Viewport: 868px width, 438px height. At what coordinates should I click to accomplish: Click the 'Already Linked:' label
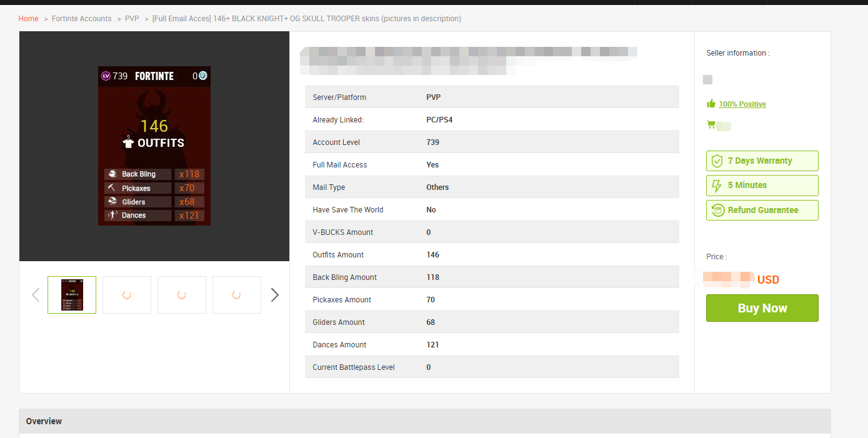point(338,120)
